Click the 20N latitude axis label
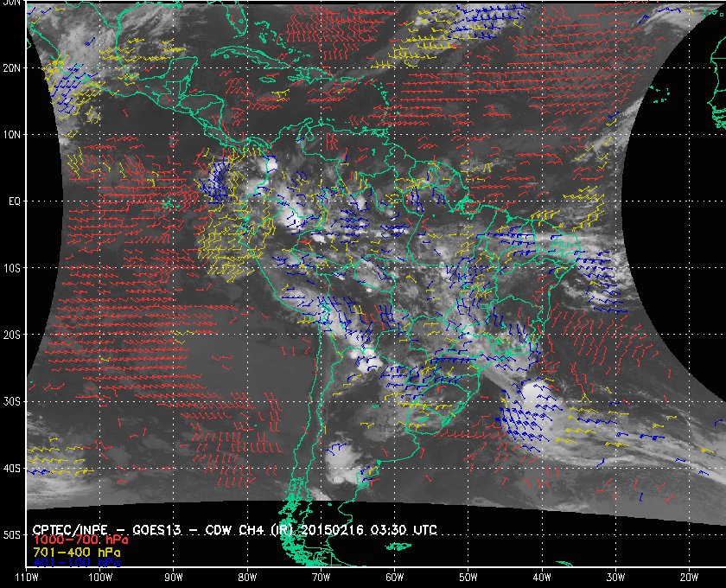 [12, 67]
